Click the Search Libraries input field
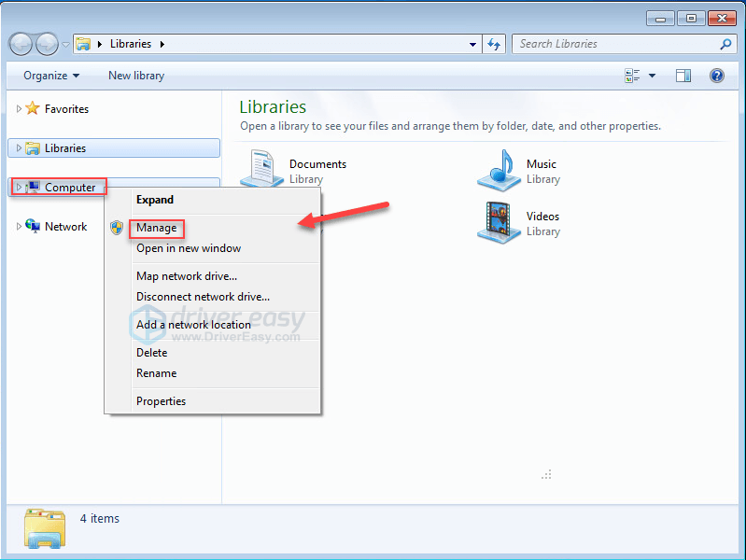 click(x=624, y=44)
